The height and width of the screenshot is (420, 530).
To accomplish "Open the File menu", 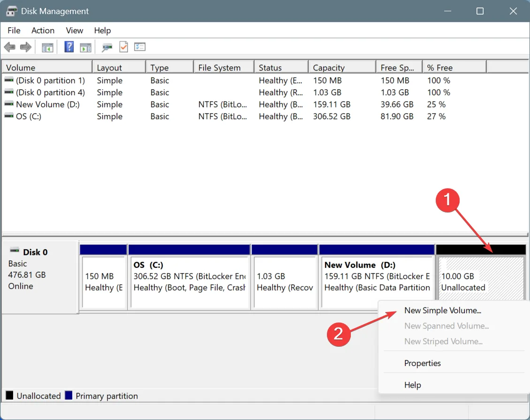I will [x=14, y=31].
